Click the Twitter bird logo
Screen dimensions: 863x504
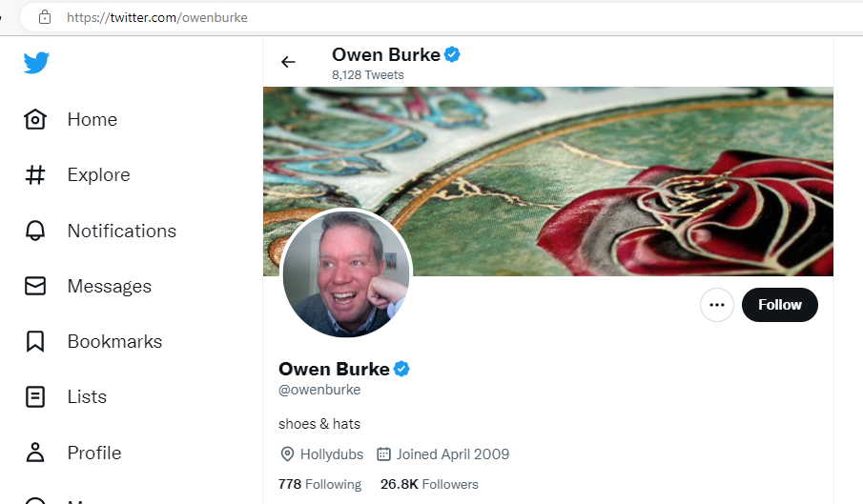click(x=36, y=63)
